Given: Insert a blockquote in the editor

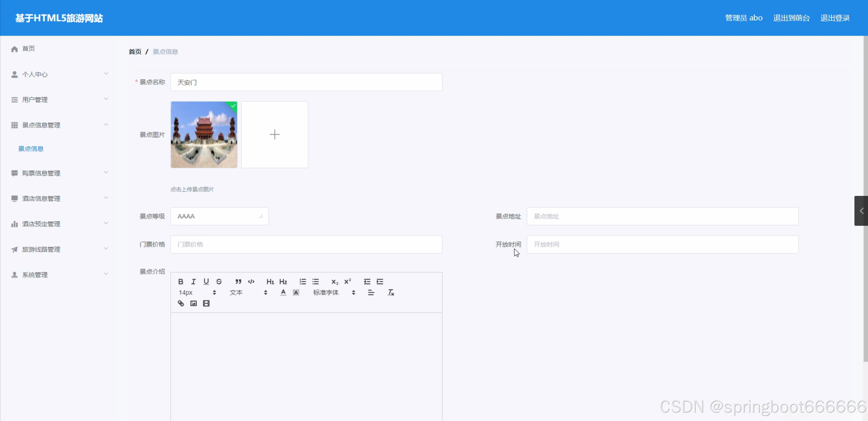Looking at the screenshot, I should tap(238, 281).
